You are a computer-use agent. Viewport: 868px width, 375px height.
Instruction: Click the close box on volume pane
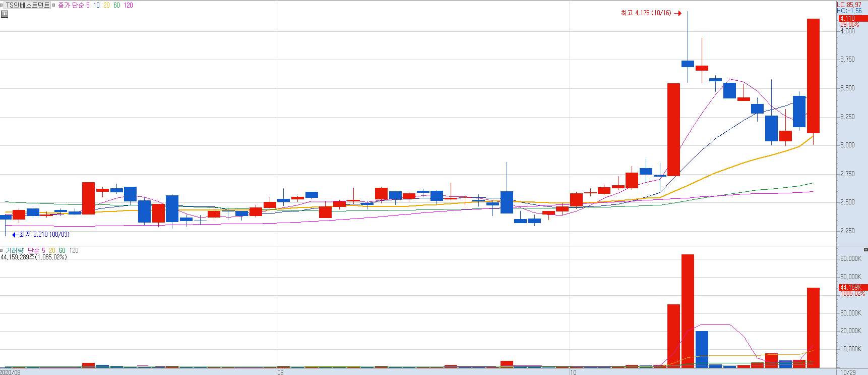tap(865, 249)
